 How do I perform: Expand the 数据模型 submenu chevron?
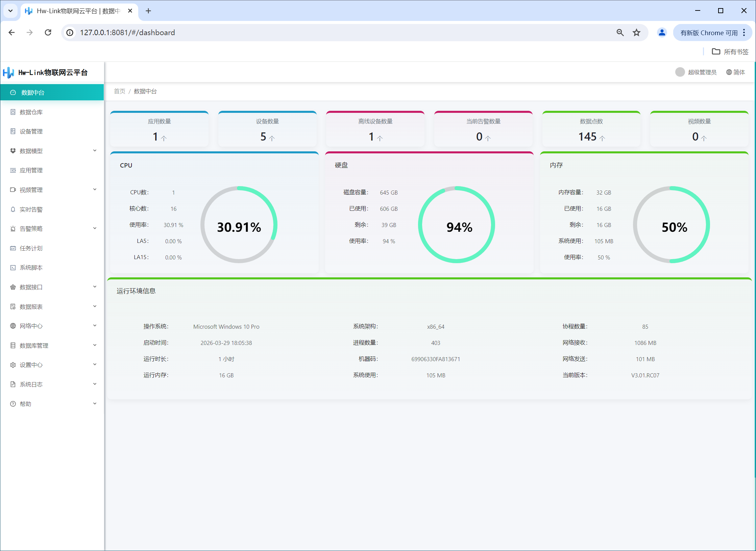95,151
